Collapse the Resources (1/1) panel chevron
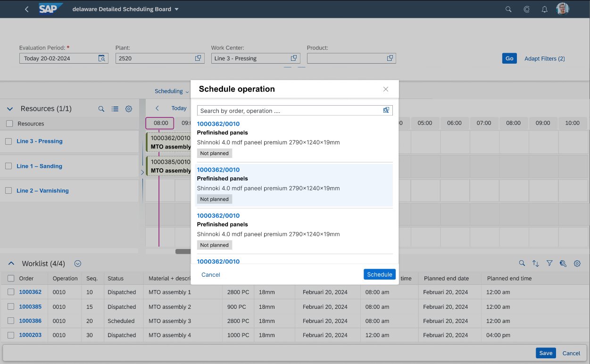590x364 pixels. click(x=10, y=109)
